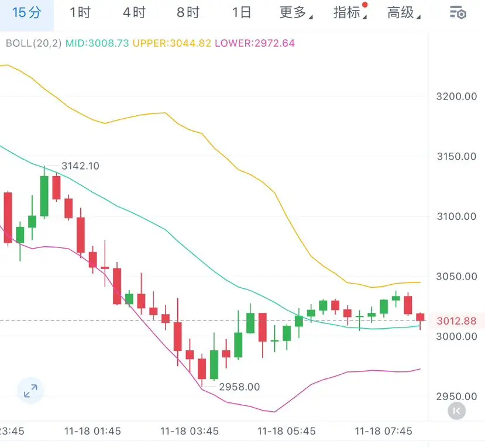This screenshot has height=448, width=485.
Task: Open chart settings list icon
Action: pos(458,13)
